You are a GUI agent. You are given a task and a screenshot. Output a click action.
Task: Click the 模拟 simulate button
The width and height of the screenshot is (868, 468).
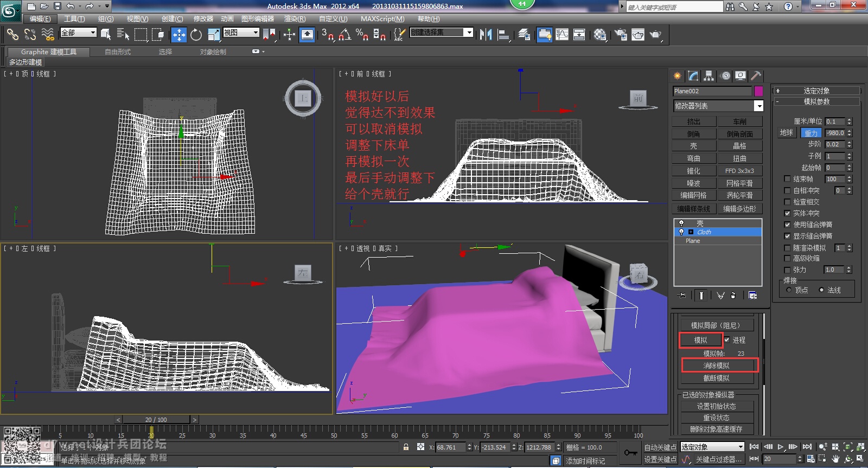700,340
